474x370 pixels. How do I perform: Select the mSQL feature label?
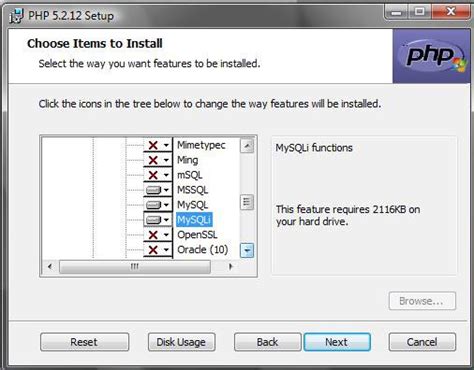[189, 175]
